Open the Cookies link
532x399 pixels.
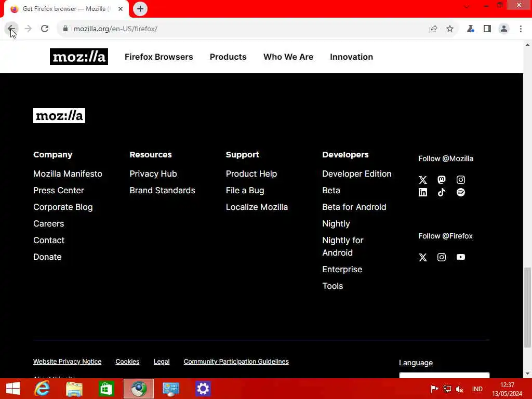[x=127, y=362]
